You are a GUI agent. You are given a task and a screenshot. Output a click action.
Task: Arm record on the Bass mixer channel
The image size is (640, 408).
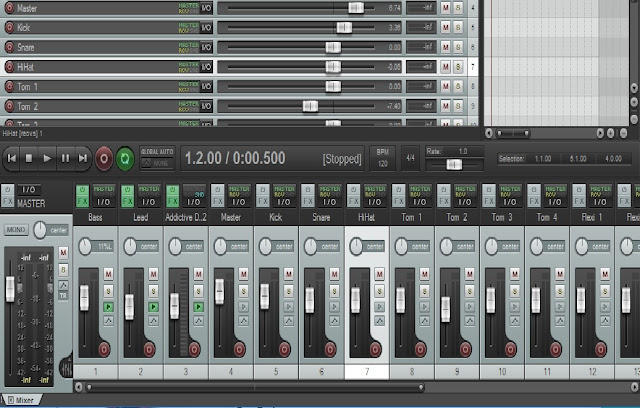point(104,350)
